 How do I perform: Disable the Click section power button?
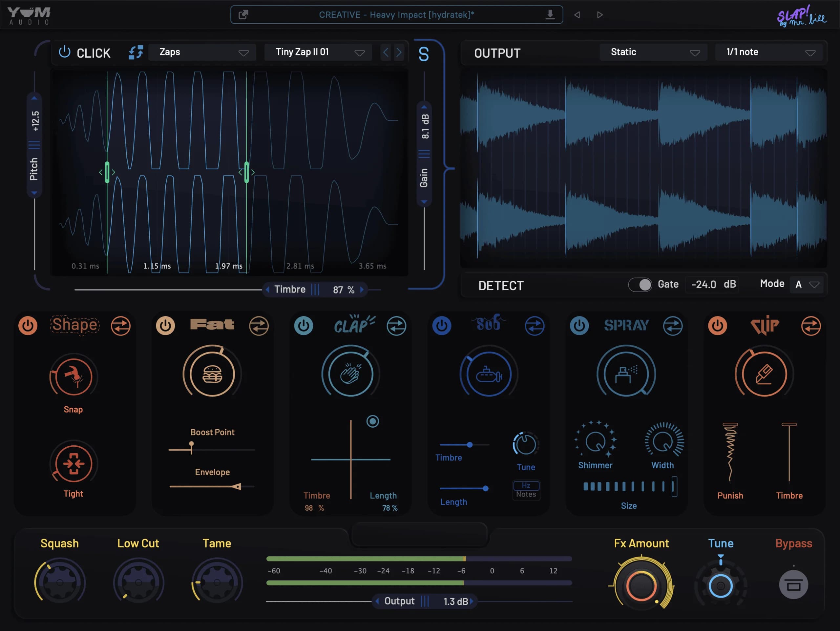[x=65, y=52]
